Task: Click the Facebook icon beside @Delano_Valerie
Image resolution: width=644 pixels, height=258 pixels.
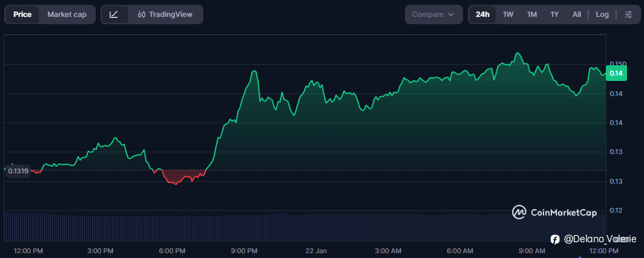Action: [x=555, y=239]
